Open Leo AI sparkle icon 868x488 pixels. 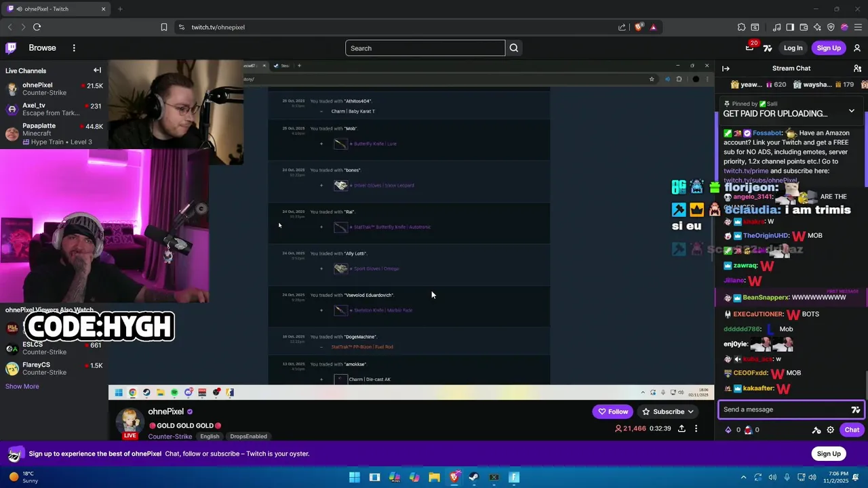[x=817, y=27]
